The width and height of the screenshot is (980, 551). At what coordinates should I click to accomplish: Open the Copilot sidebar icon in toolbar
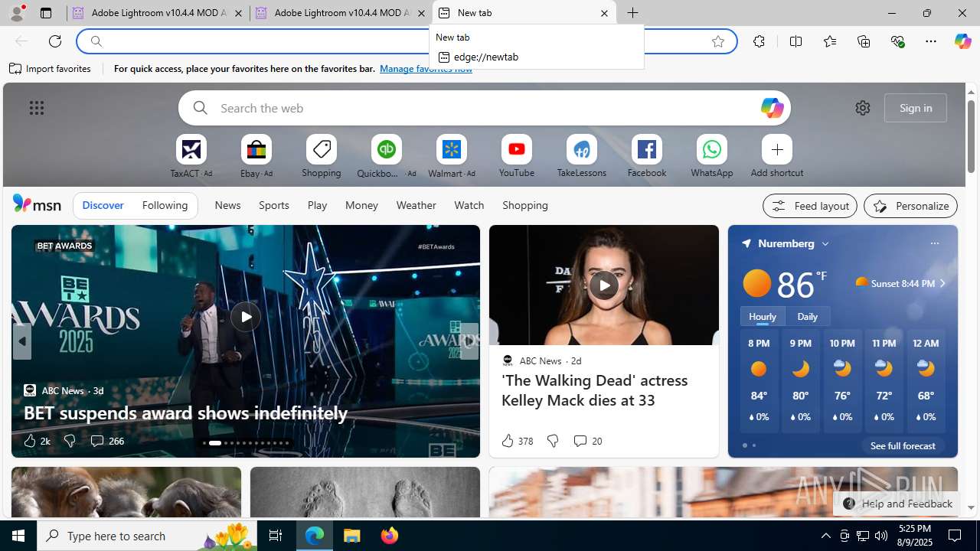click(962, 41)
